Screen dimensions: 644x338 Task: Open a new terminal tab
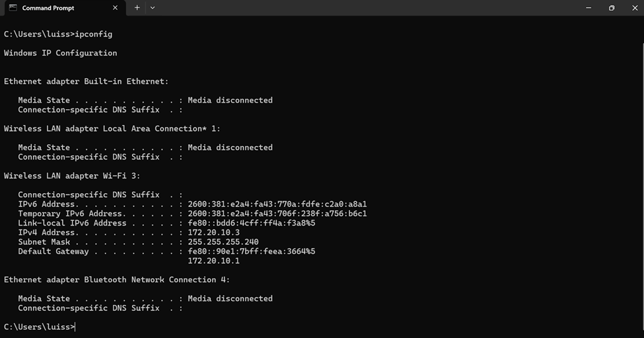click(137, 8)
